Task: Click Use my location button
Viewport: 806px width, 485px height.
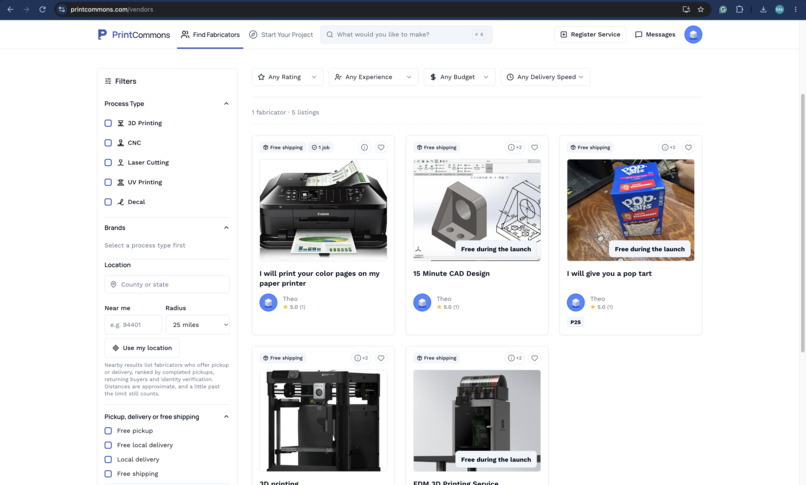Action: (x=142, y=348)
